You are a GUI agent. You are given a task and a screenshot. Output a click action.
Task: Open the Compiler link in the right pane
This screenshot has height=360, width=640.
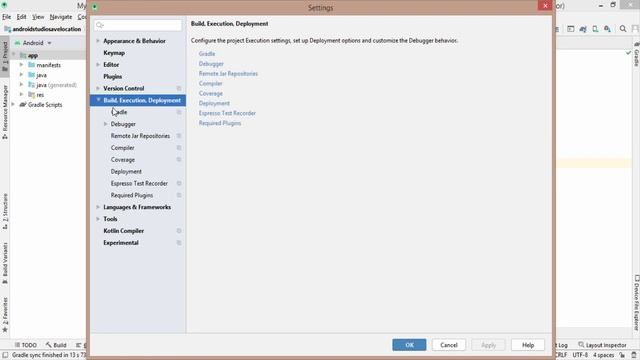coord(210,83)
